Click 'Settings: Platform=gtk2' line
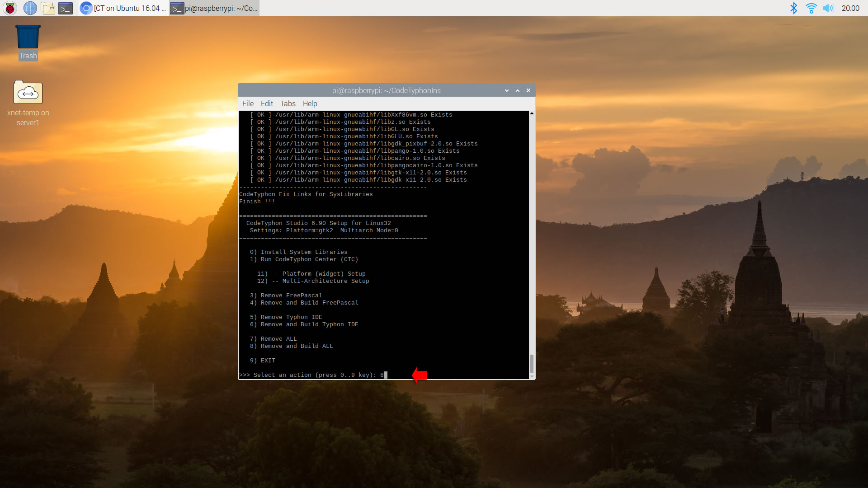The height and width of the screenshot is (488, 868). pos(324,230)
